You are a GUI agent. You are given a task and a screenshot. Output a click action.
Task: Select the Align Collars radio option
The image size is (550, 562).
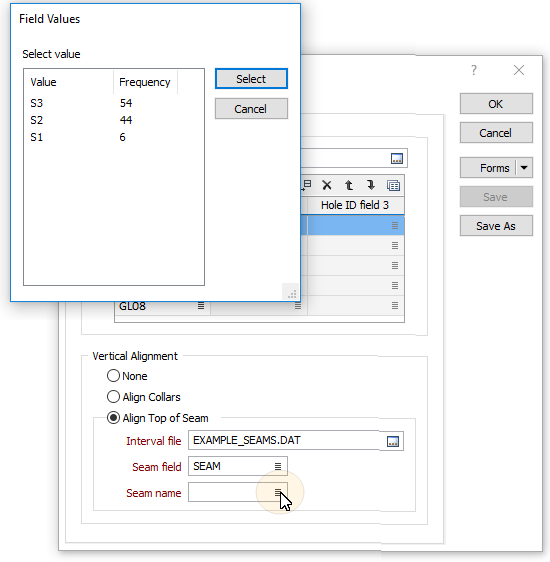(x=113, y=396)
